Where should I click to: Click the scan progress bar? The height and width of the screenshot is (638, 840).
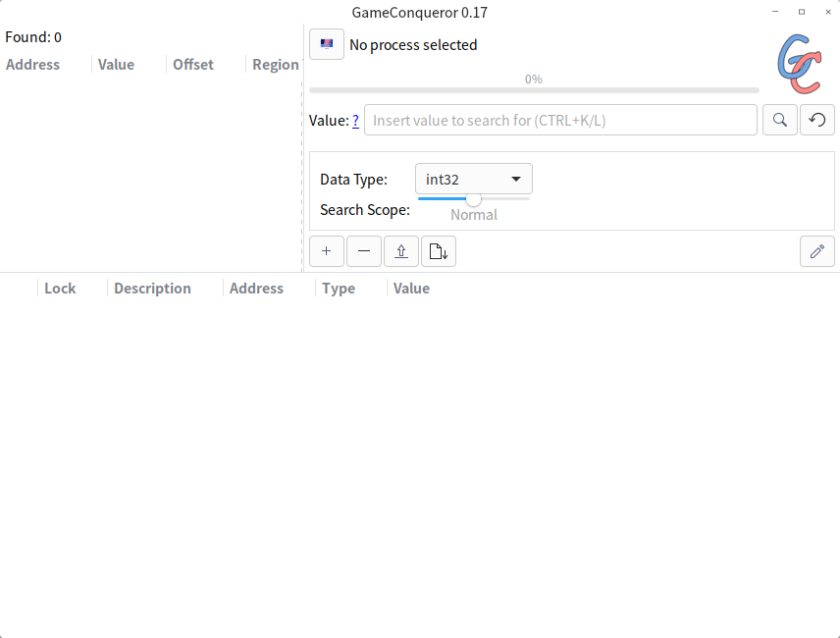pos(534,90)
